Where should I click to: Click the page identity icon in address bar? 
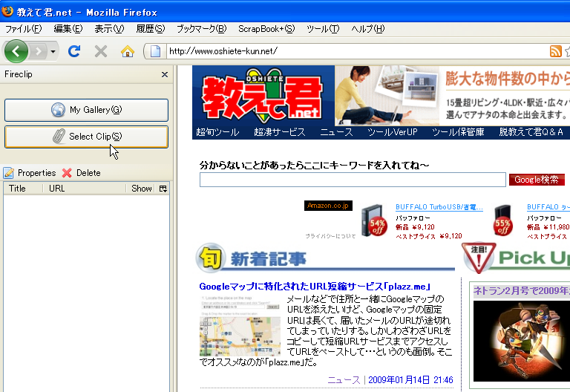(x=155, y=51)
